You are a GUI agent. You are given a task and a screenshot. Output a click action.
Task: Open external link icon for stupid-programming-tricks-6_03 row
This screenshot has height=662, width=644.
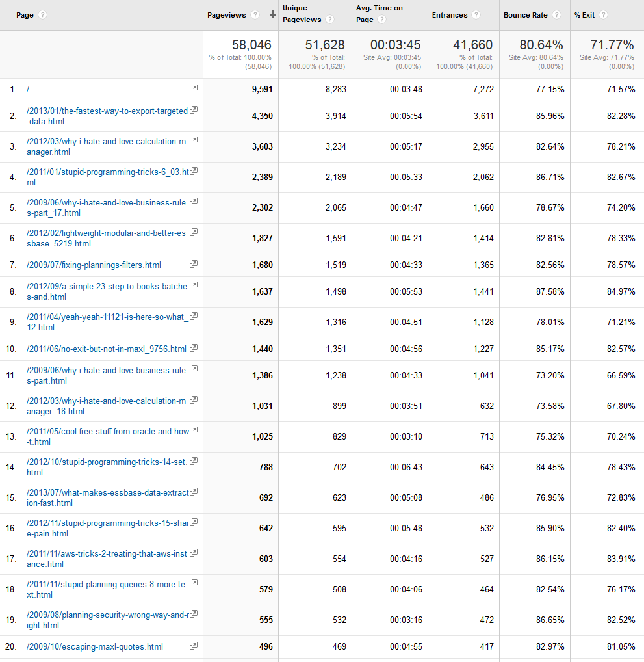tap(194, 171)
